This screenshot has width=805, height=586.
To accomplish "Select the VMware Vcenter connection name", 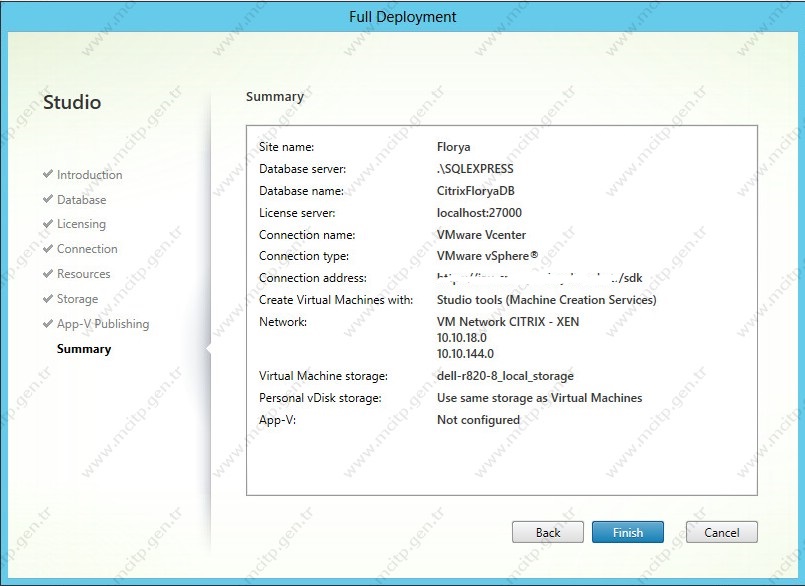I will pyautogui.click(x=481, y=235).
